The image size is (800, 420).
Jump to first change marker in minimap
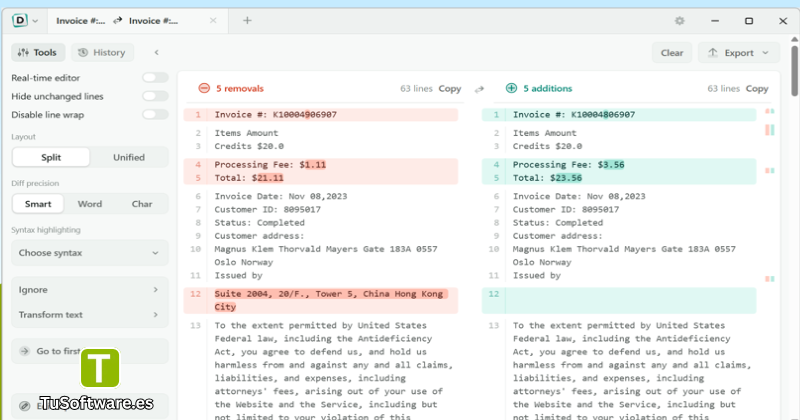(x=769, y=111)
